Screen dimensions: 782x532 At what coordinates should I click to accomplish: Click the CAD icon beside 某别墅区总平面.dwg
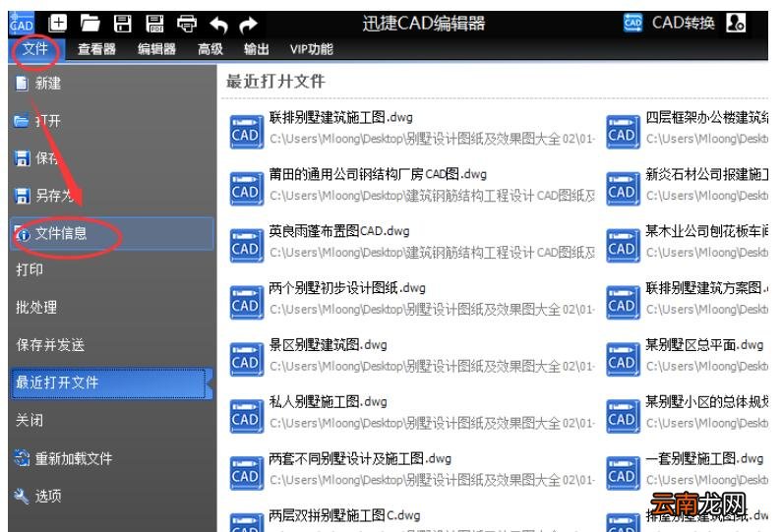tap(623, 360)
